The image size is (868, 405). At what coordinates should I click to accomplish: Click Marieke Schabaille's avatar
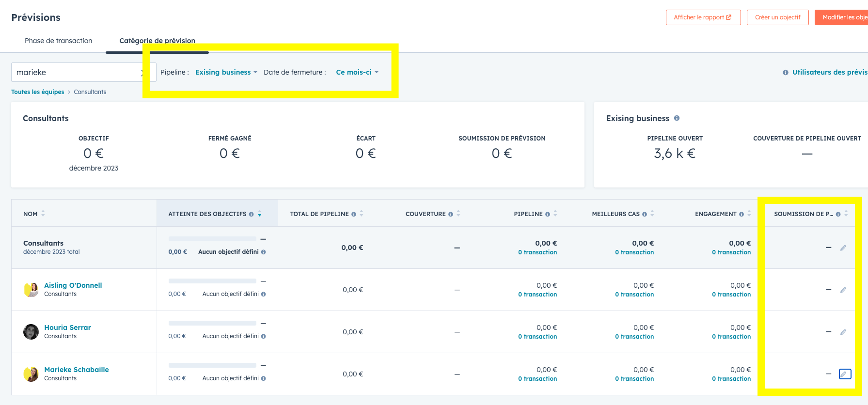coord(31,374)
